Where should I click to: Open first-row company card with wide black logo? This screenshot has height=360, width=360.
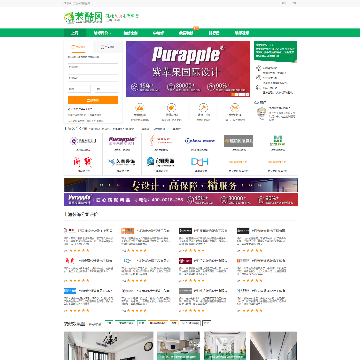coord(204,240)
